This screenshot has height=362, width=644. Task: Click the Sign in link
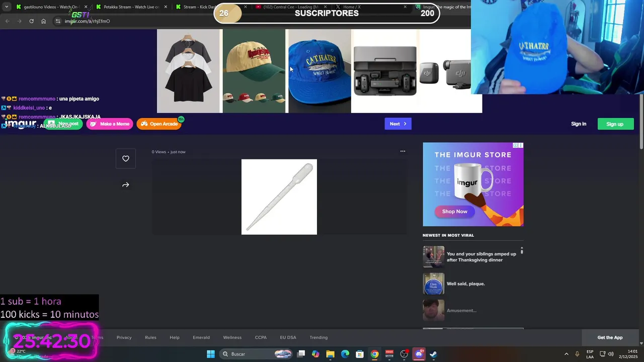click(579, 124)
